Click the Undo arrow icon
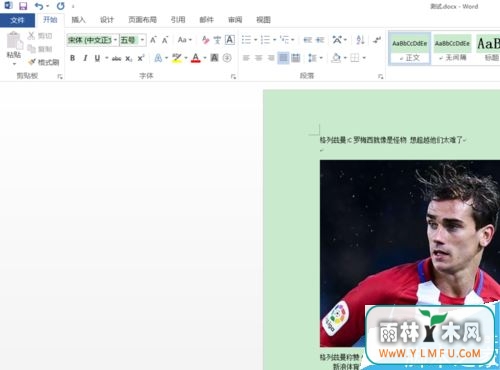Image resolution: width=500 pixels, height=370 pixels. [39, 6]
